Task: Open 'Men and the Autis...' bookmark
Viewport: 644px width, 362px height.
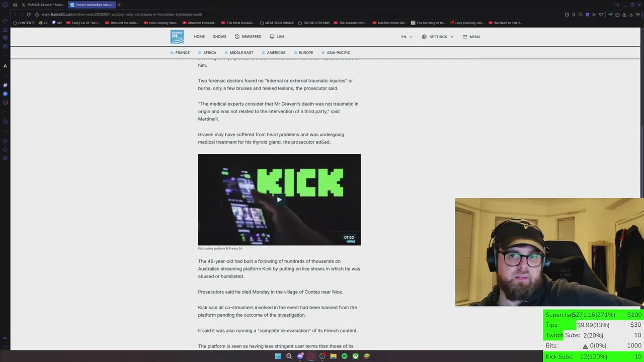Action: (x=121, y=23)
